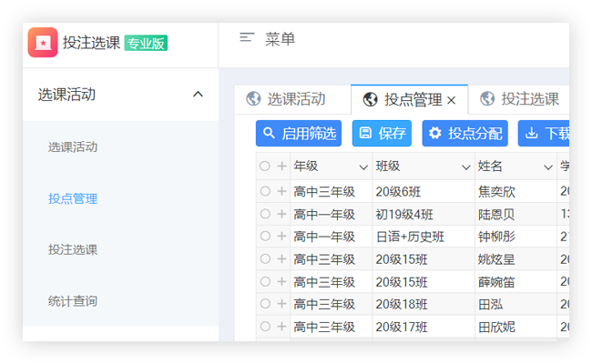Click the 启用筛选 button
This screenshot has width=592, height=364.
[x=299, y=133]
